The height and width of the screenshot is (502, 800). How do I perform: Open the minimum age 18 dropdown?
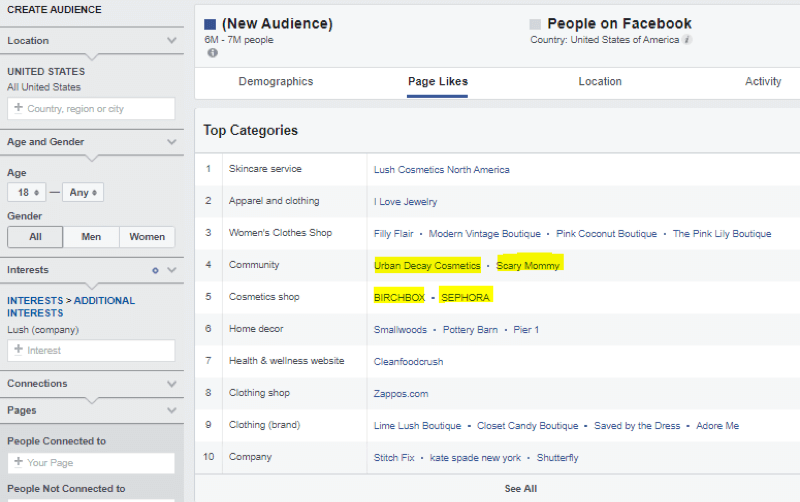[x=27, y=192]
